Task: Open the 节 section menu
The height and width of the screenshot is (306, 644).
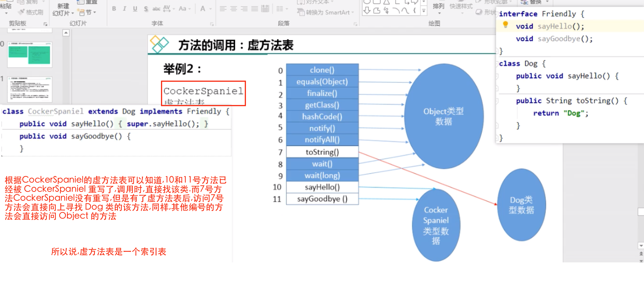Action: tap(88, 12)
